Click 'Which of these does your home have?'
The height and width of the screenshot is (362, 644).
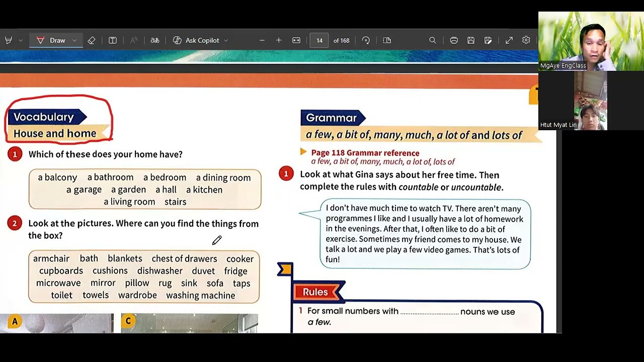pyautogui.click(x=105, y=154)
